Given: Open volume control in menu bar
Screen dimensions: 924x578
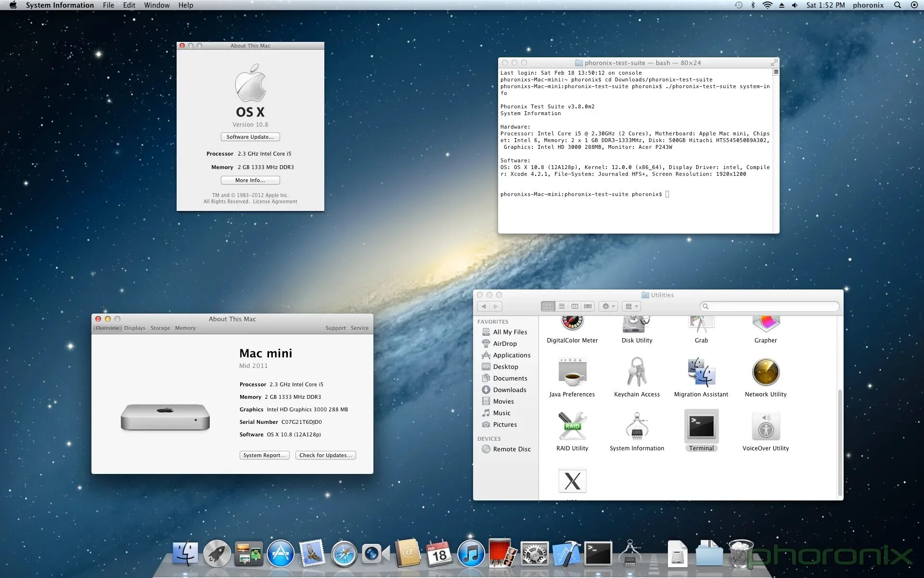Looking at the screenshot, I should (x=795, y=5).
